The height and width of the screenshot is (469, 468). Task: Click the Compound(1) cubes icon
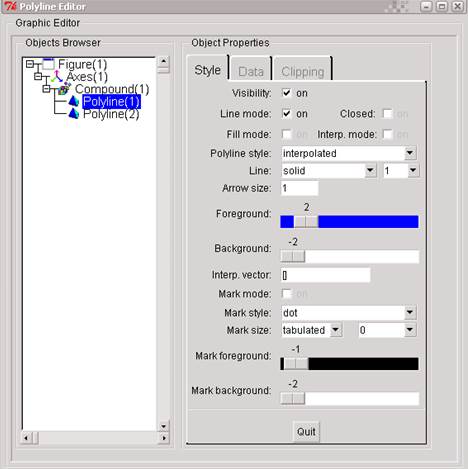65,89
